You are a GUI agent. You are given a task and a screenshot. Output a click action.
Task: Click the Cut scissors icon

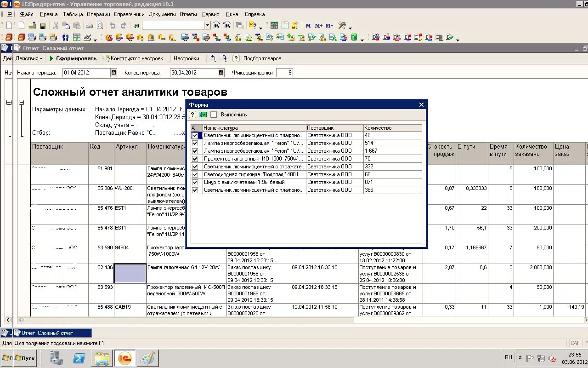(56, 26)
